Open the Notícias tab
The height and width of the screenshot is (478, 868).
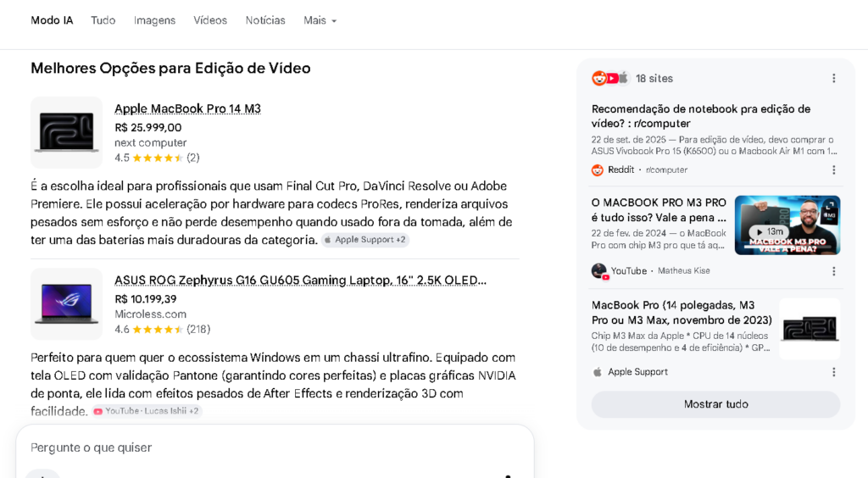coord(265,20)
